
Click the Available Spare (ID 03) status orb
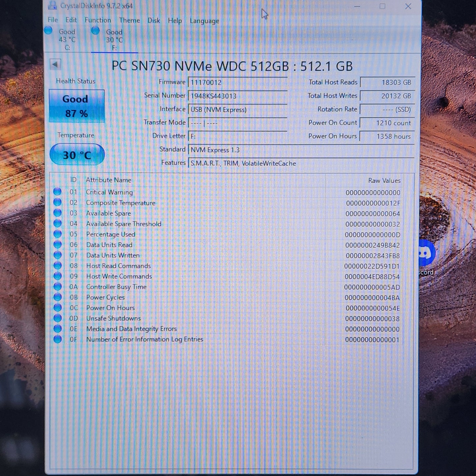(x=57, y=212)
